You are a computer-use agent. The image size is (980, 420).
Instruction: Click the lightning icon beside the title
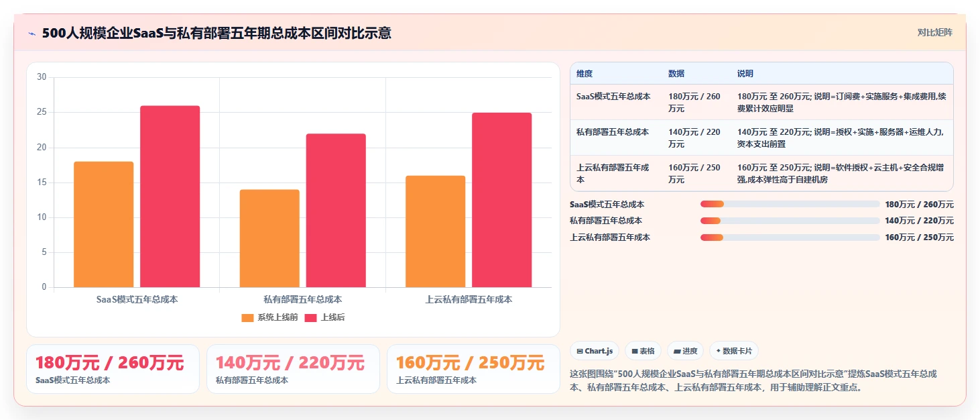tap(32, 33)
